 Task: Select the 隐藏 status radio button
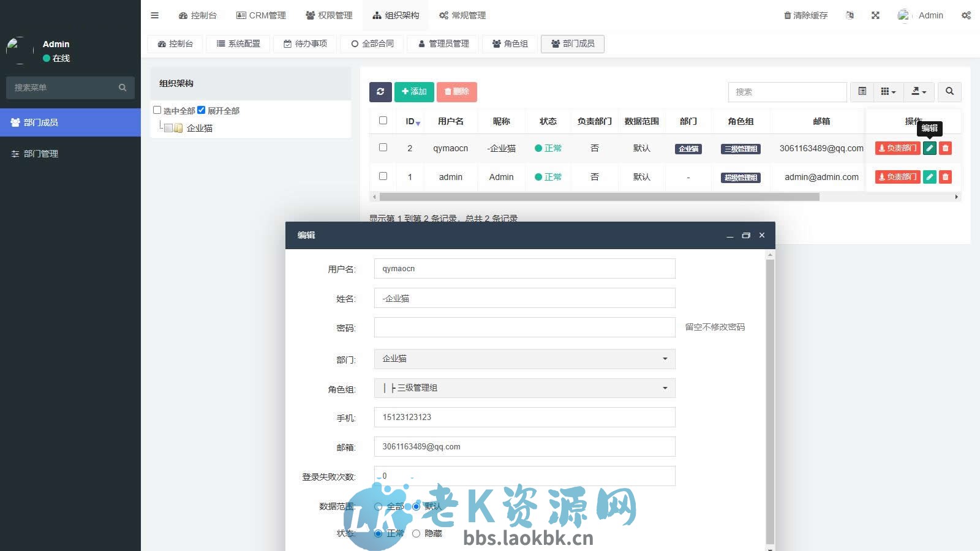tap(417, 533)
